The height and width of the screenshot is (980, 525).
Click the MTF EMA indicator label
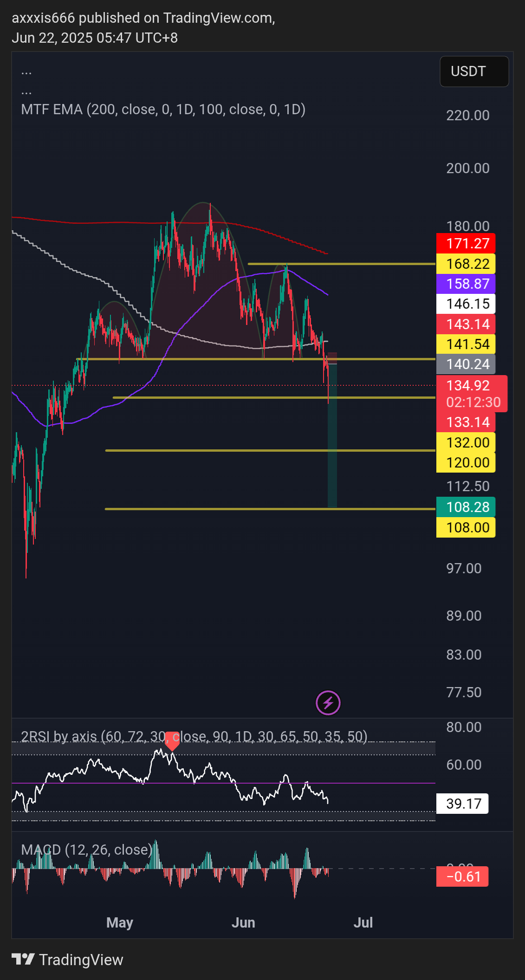(163, 110)
